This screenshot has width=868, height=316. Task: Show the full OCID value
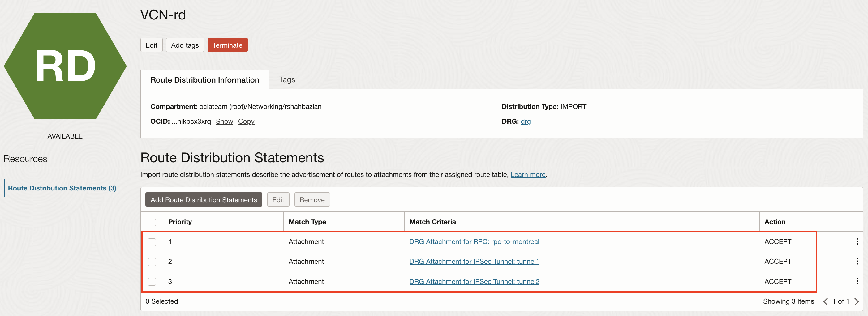click(224, 121)
